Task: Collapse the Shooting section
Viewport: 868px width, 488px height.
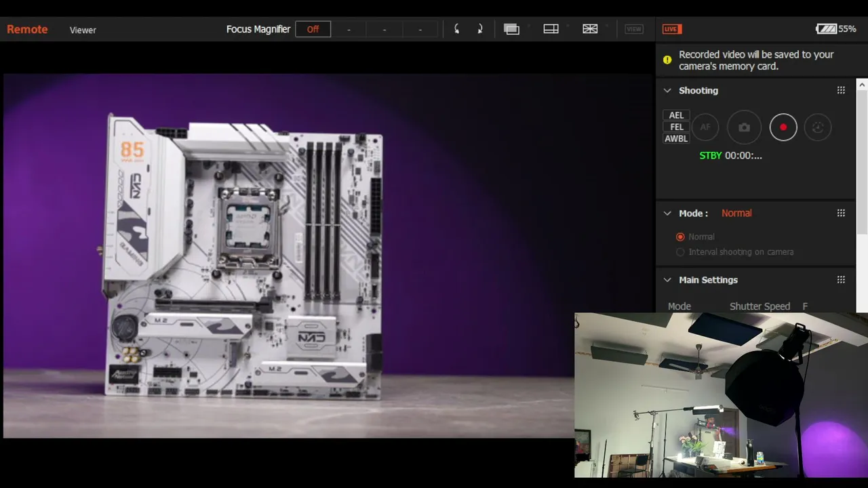Action: tap(667, 90)
